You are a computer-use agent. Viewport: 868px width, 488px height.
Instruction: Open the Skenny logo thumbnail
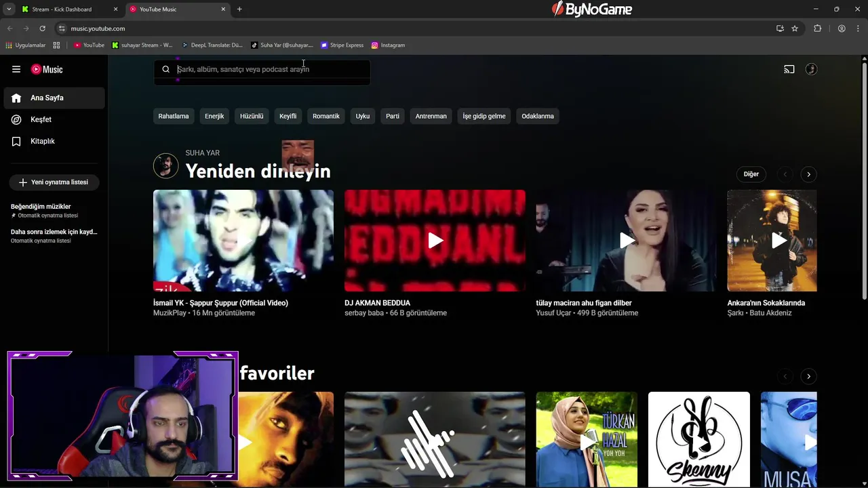click(699, 439)
